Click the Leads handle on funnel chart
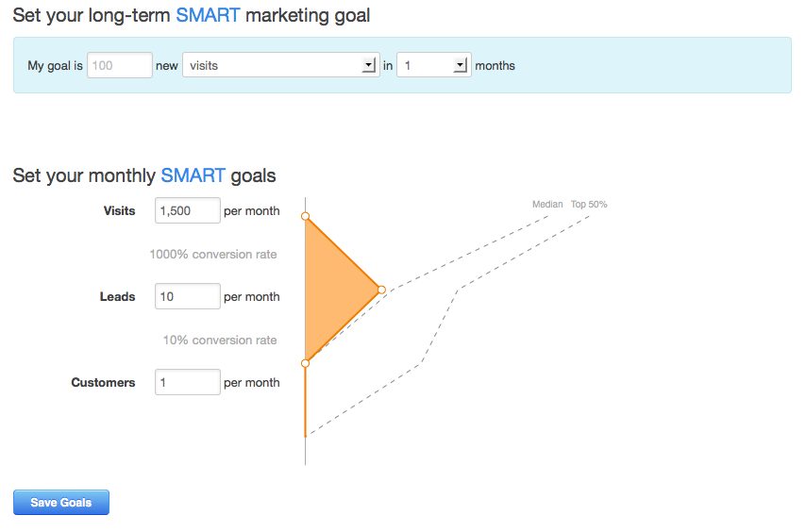Image resolution: width=806 pixels, height=532 pixels. [x=381, y=290]
